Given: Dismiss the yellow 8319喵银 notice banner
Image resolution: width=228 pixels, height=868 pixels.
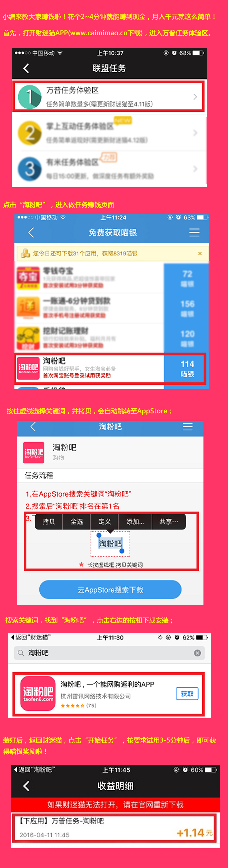Looking at the screenshot, I should coord(200,253).
